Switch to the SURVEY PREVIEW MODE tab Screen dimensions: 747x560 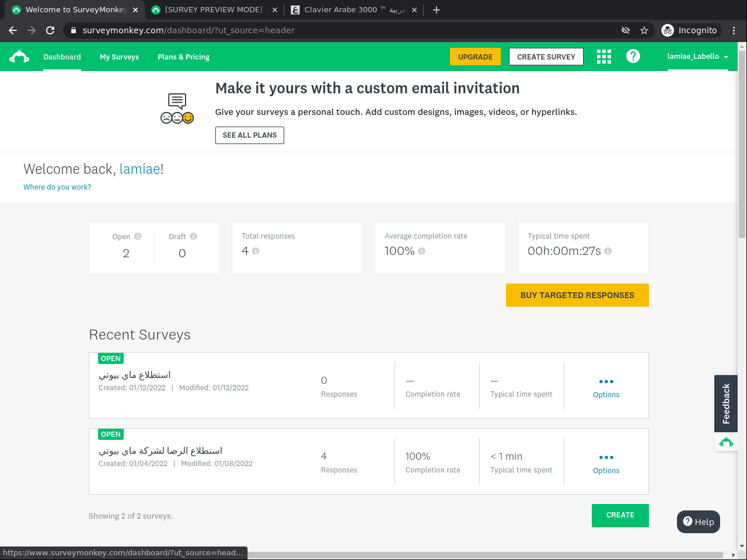point(215,10)
